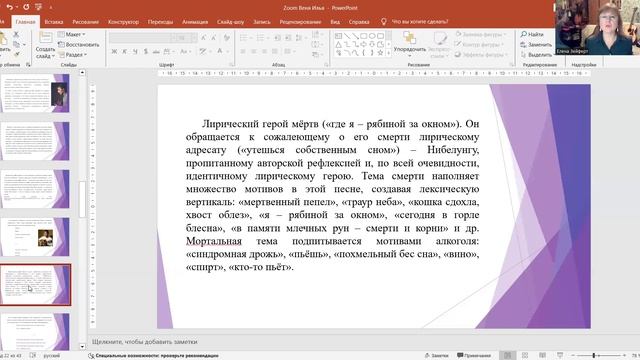Open the Макет layout dropdown
This screenshot has width=640, height=360.
[72, 34]
